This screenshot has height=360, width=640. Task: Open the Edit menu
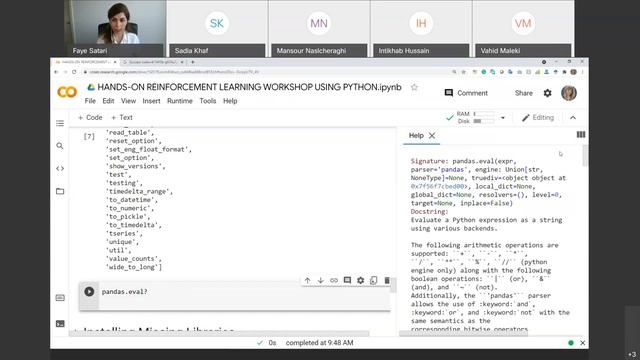click(108, 101)
